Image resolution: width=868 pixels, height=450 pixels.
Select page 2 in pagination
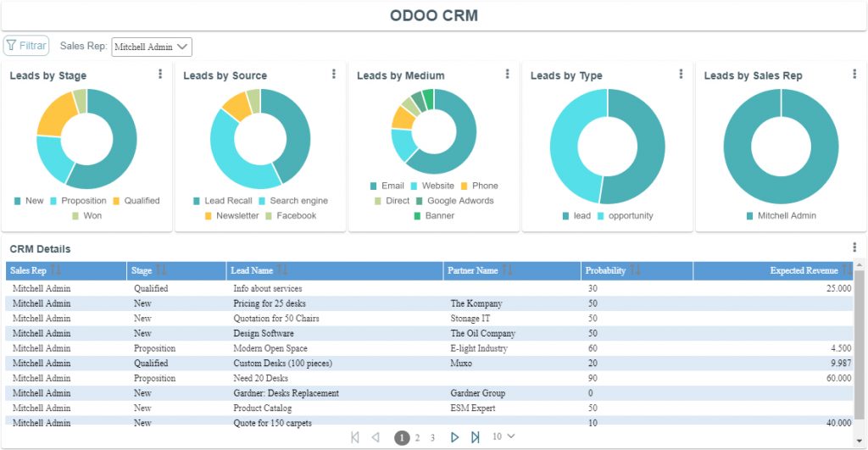pyautogui.click(x=417, y=438)
